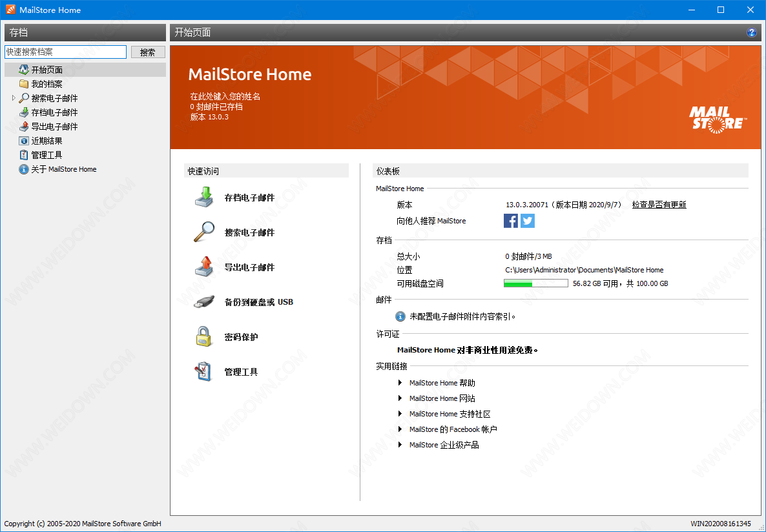Maximize the MailStore Home window
This screenshot has height=532, width=766.
click(x=721, y=10)
